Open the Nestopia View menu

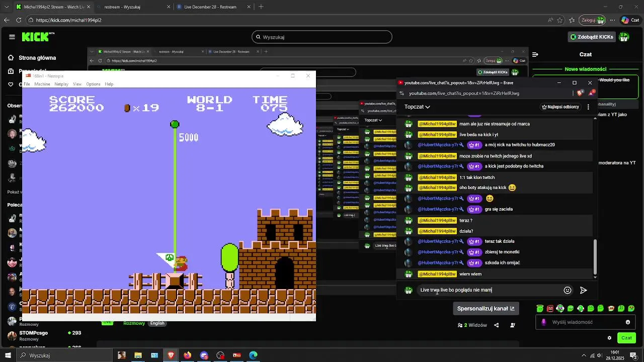pos(77,84)
